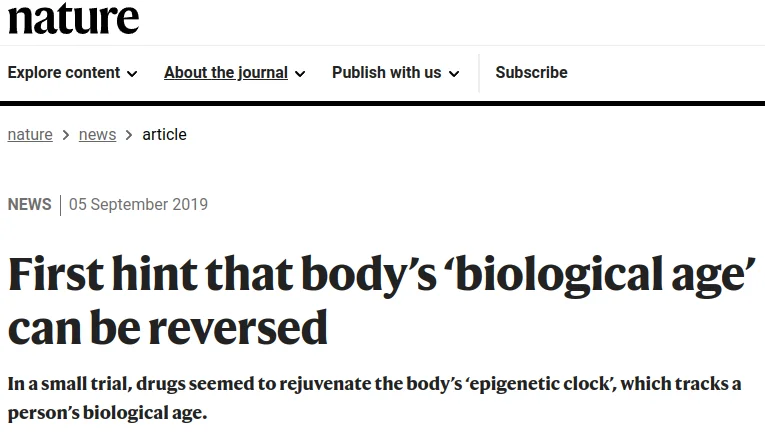Click the vertical separator before Subscribe
Image resolution: width=765 pixels, height=436 pixels.
479,72
